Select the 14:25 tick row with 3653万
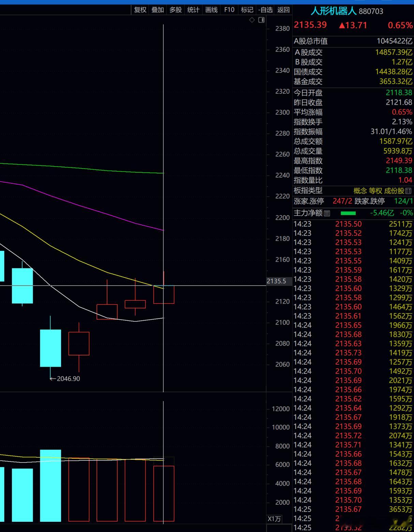Image resolution: width=414 pixels, height=532 pixels. pyautogui.click(x=353, y=509)
